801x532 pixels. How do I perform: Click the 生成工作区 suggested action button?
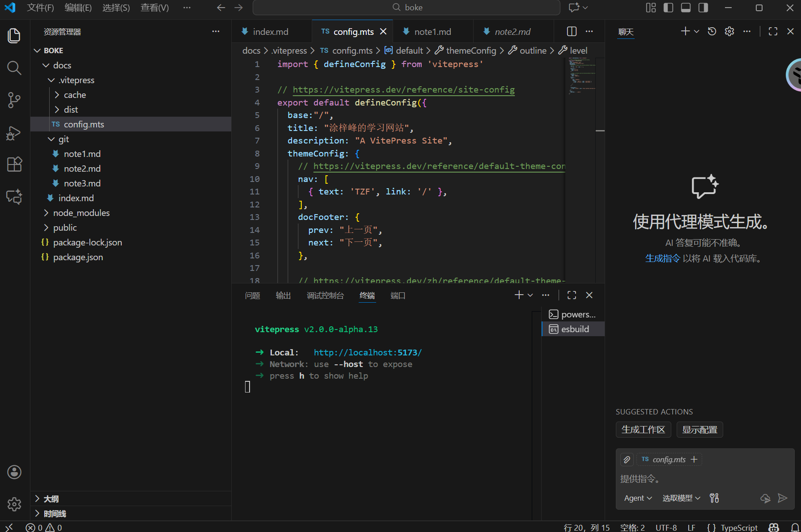643,430
